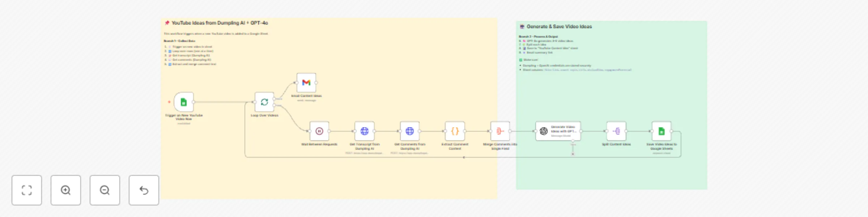The image size is (868, 217).
Task: Open the Gmail Email Content Ideas node
Action: click(306, 82)
